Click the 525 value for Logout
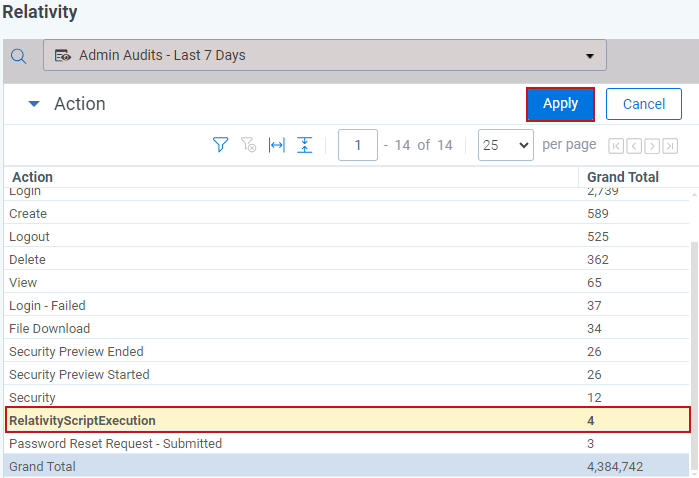The height and width of the screenshot is (478, 699). pyautogui.click(x=597, y=236)
